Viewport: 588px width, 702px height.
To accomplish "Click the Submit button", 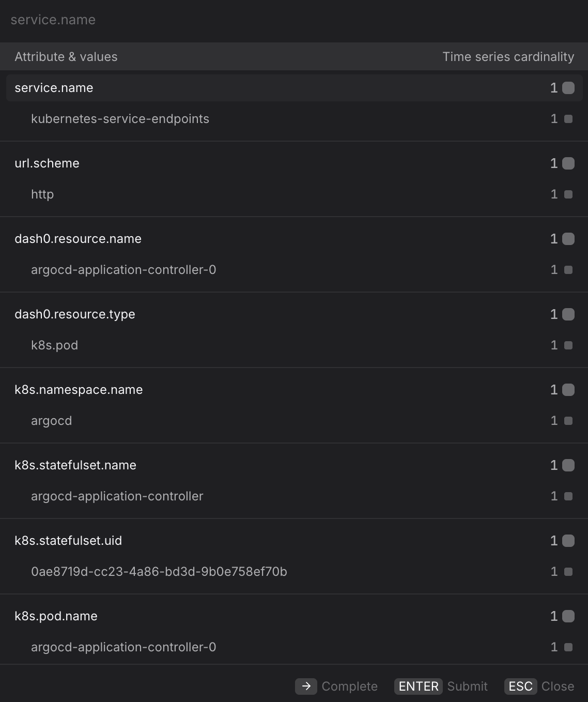I will (467, 686).
